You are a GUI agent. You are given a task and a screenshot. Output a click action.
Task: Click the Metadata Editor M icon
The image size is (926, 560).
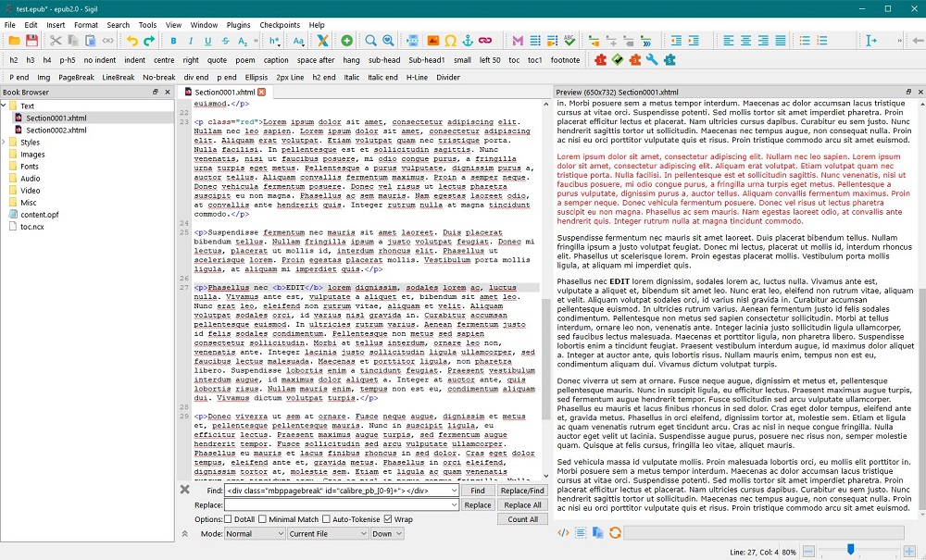pyautogui.click(x=518, y=41)
